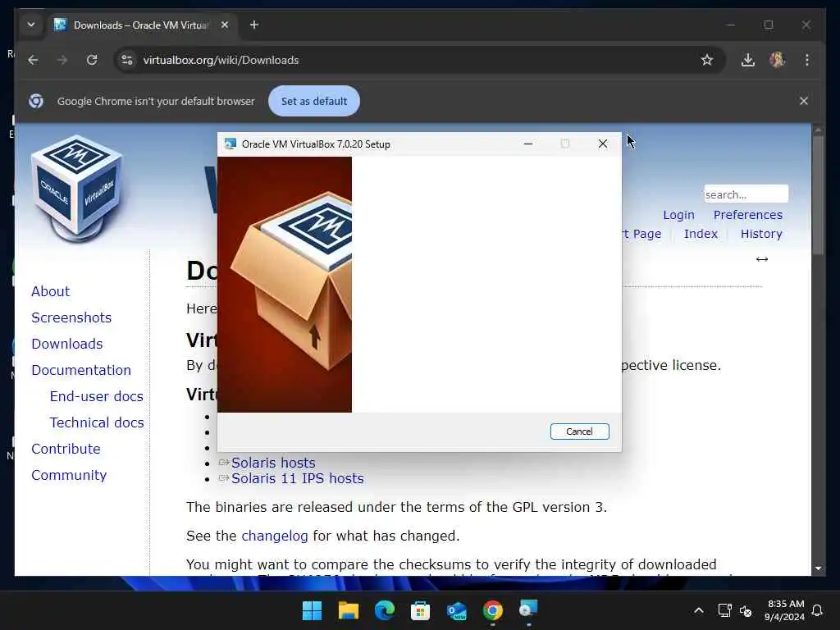Click the network icon in the system tray
Viewport: 840px width, 630px height.
coord(724,610)
